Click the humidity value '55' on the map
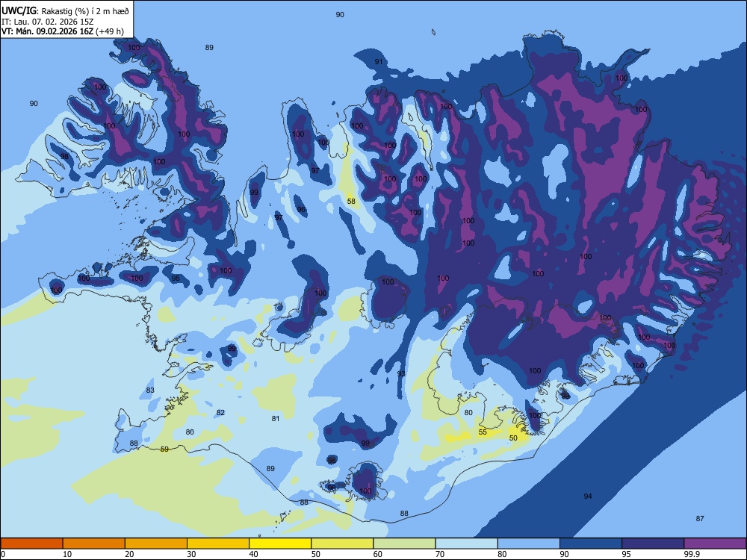 point(483,432)
